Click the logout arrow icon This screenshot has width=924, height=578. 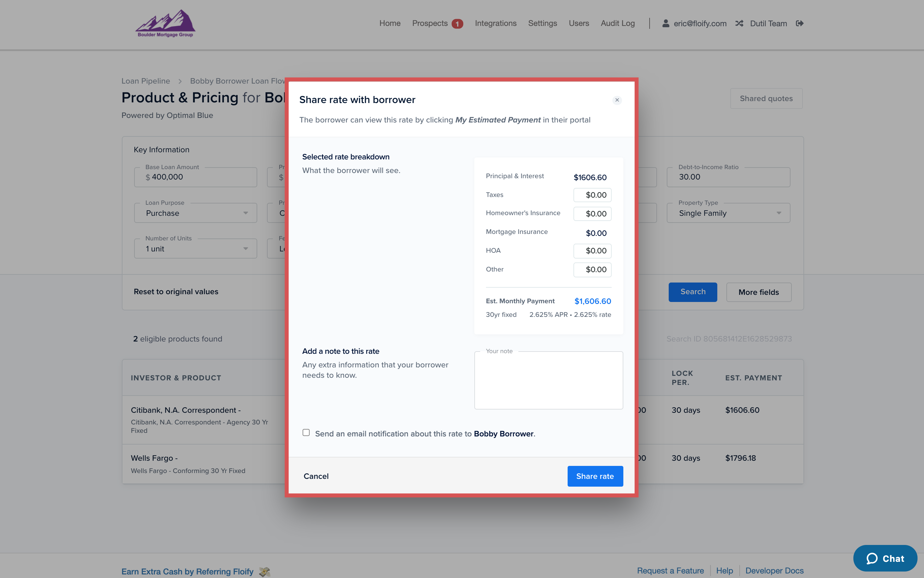pyautogui.click(x=799, y=23)
